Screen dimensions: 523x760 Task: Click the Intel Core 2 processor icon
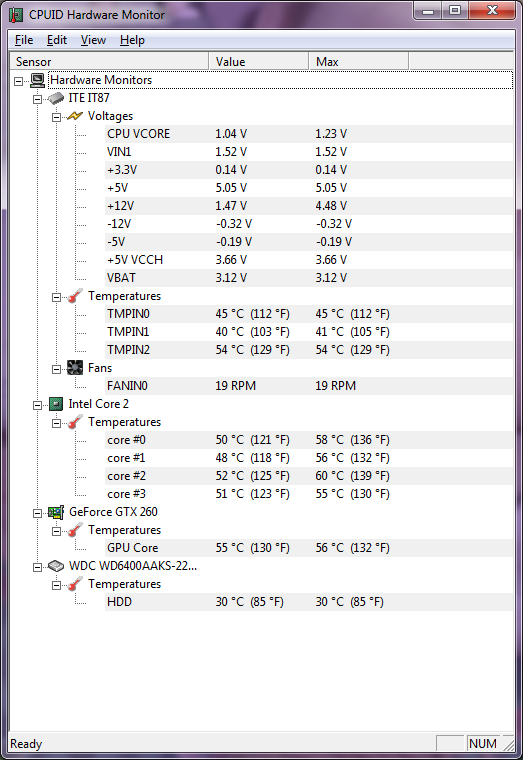(x=56, y=404)
